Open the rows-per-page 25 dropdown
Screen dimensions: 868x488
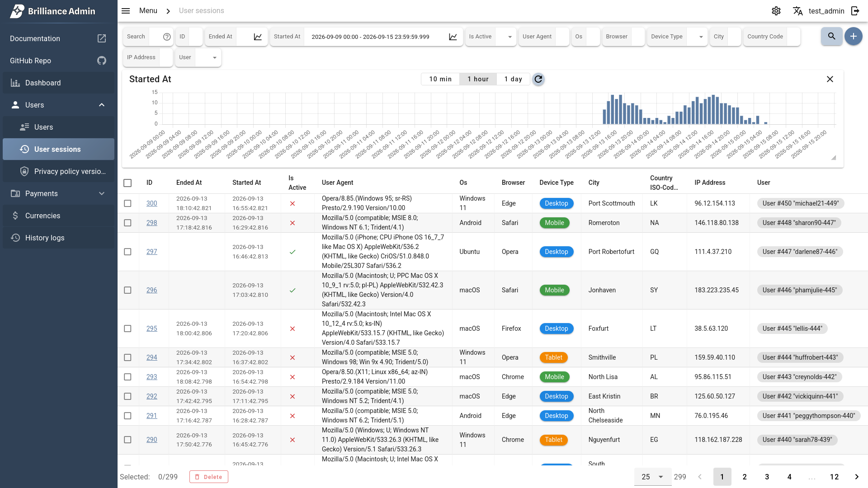652,477
